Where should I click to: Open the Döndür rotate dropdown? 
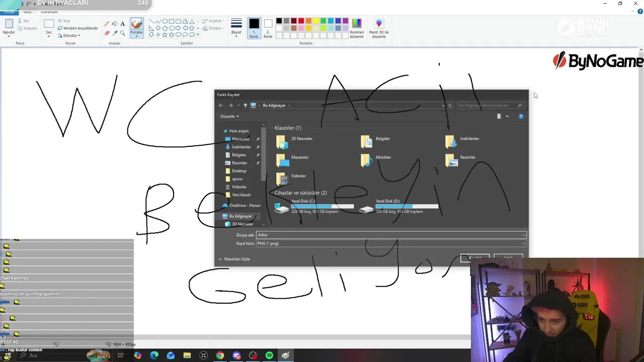69,36
